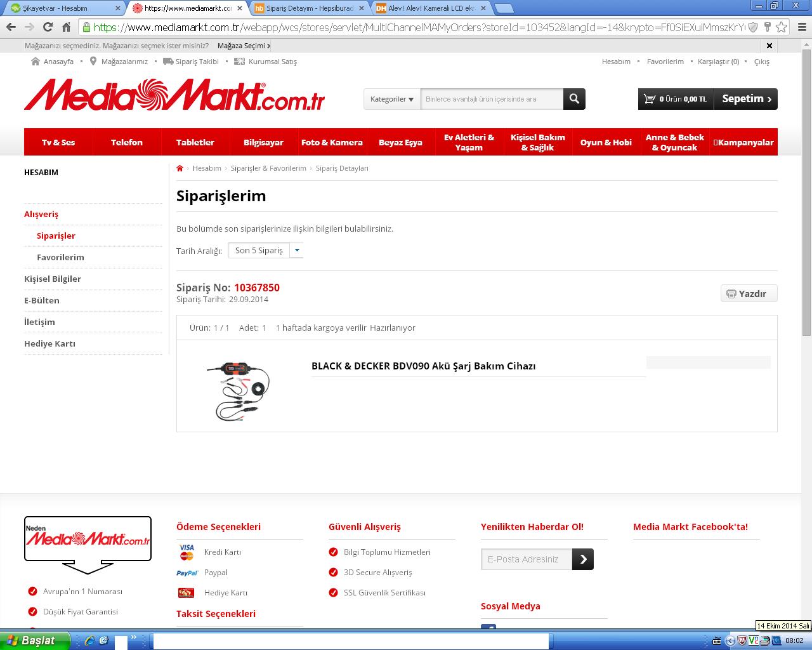Click the shopping cart icon
The image size is (812, 650).
click(x=649, y=99)
